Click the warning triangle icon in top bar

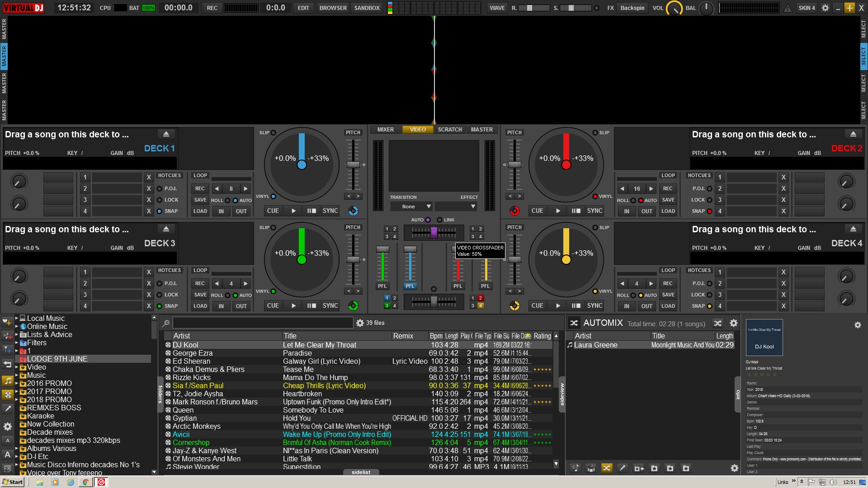click(x=788, y=8)
